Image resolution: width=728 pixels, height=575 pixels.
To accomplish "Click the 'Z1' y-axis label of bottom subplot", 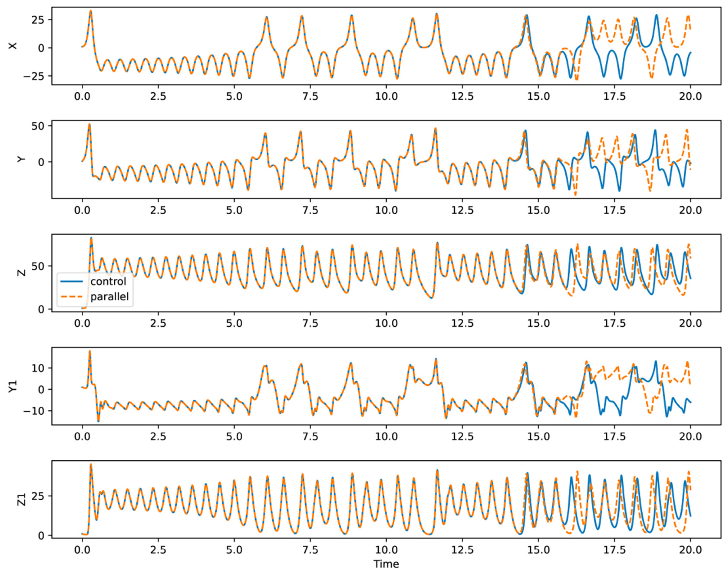I will [21, 500].
